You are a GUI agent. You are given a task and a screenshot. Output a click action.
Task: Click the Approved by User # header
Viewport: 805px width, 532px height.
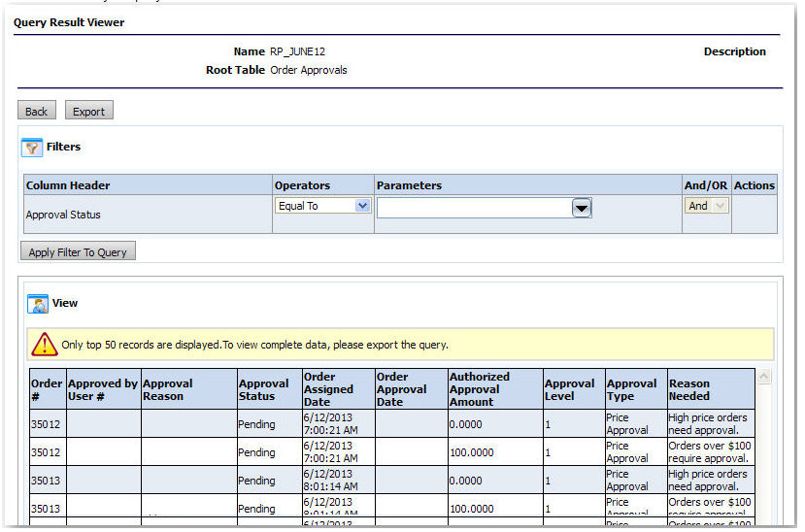click(x=103, y=389)
